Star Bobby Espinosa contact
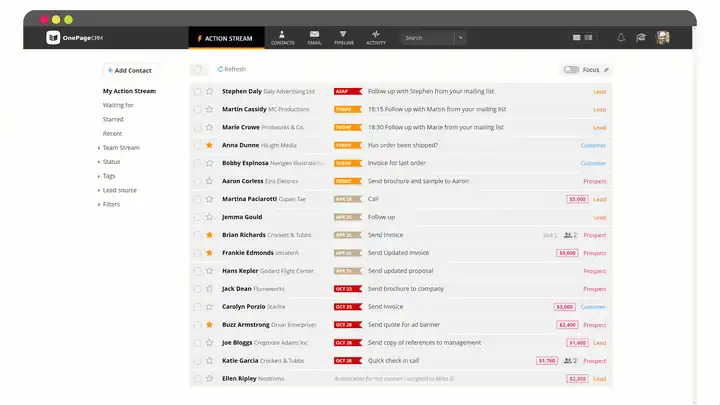The height and width of the screenshot is (405, 720). point(209,163)
